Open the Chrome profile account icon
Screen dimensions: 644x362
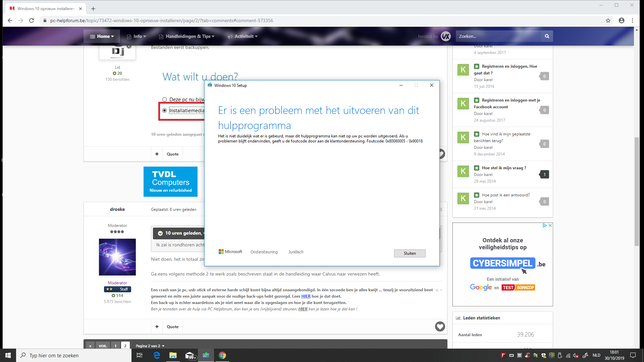[621, 20]
